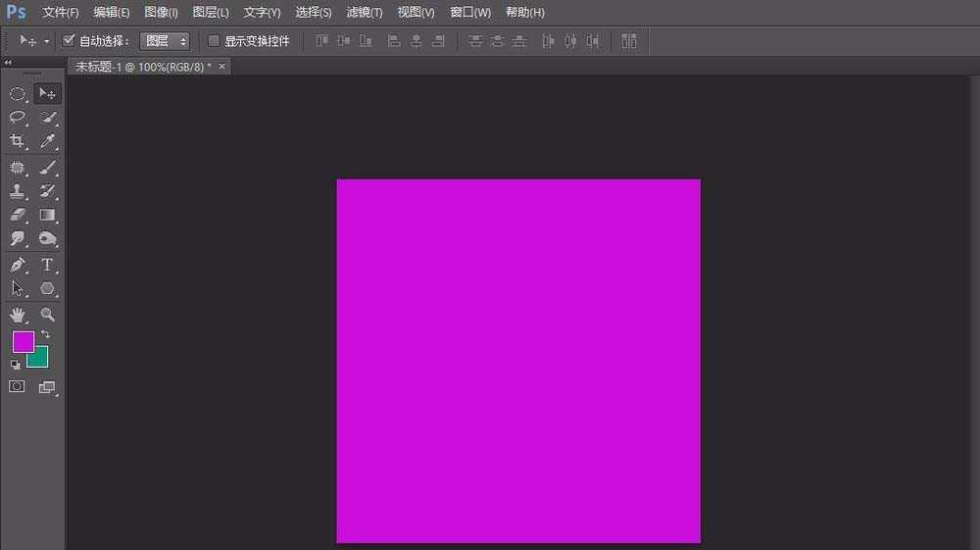Screen dimensions: 980x550
Task: Pick the Eyedropper tool
Action: (47, 142)
